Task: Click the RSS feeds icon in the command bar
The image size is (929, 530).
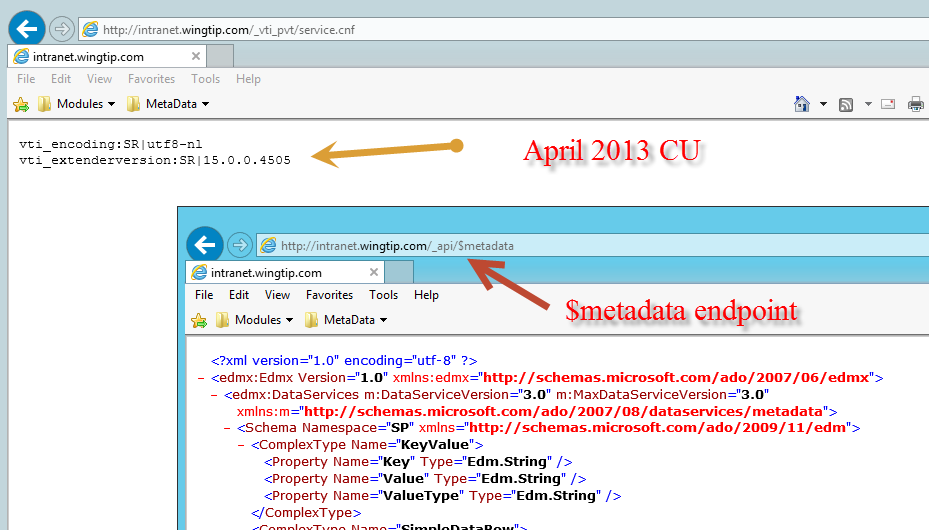Action: (x=846, y=105)
